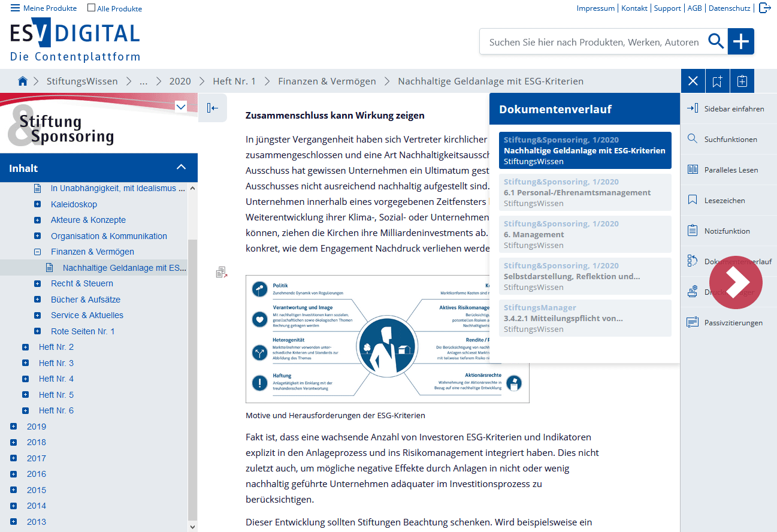The image size is (777, 532).
Task: Expand the Rote Seiten Nr. 1 node
Action: [x=38, y=331]
